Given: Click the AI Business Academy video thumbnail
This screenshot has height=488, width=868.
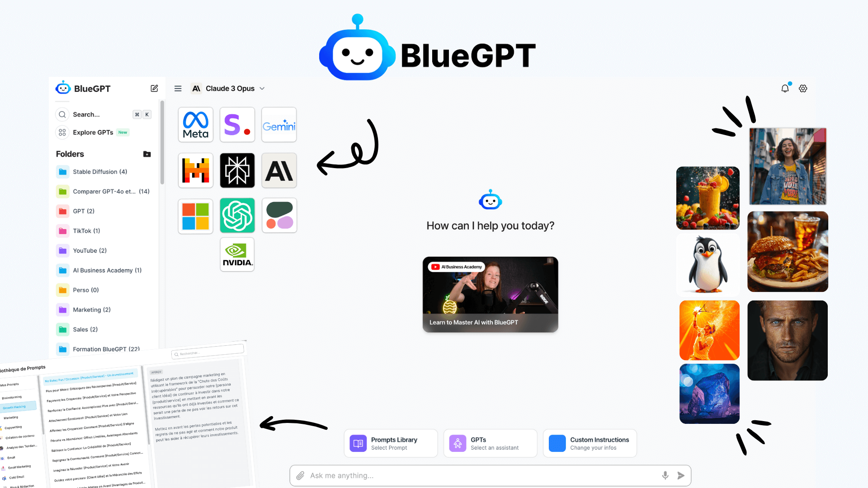Looking at the screenshot, I should 490,294.
